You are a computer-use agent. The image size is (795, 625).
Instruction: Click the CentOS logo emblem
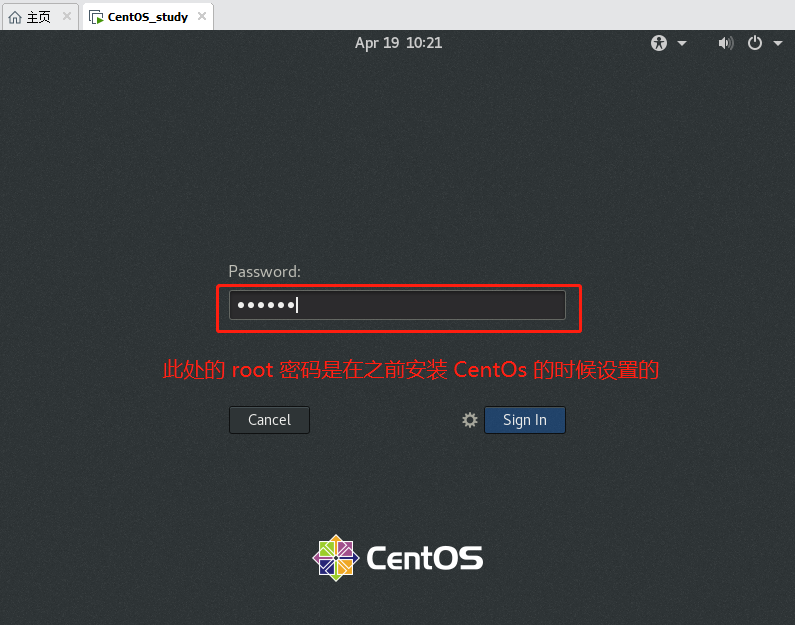point(335,557)
